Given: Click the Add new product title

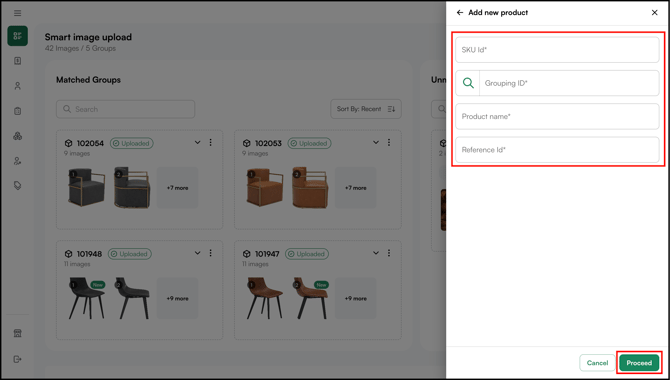Looking at the screenshot, I should (498, 12).
